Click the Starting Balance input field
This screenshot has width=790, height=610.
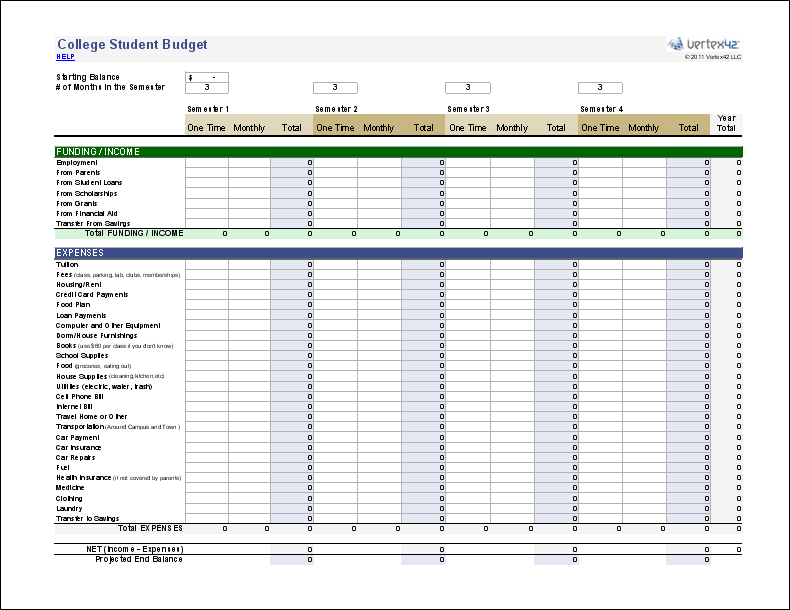coord(207,77)
